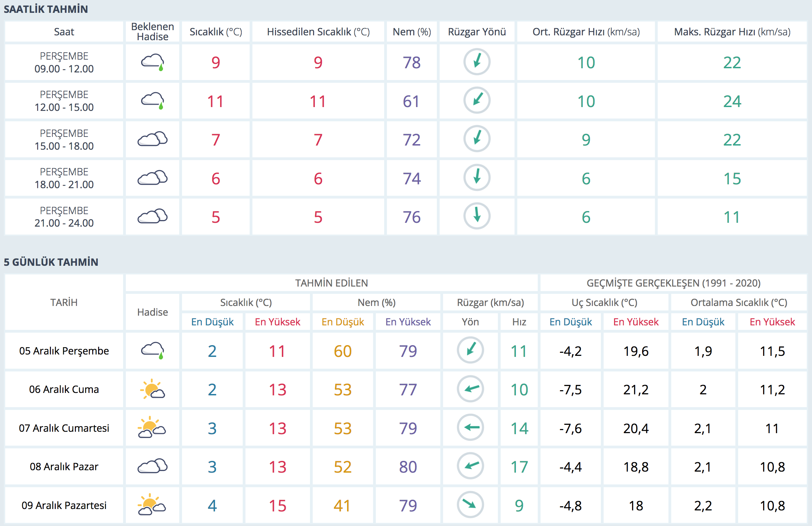
Task: Click cloudy icon for 08 Aralık Pazar
Action: [x=153, y=466]
